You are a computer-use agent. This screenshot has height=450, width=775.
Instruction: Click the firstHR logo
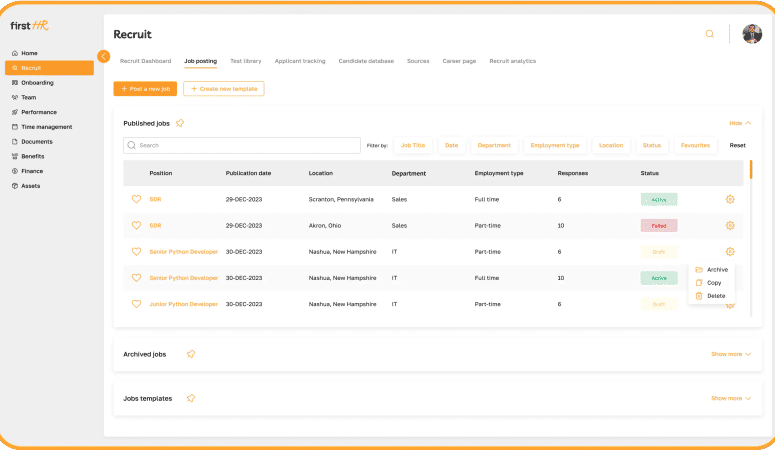point(30,26)
